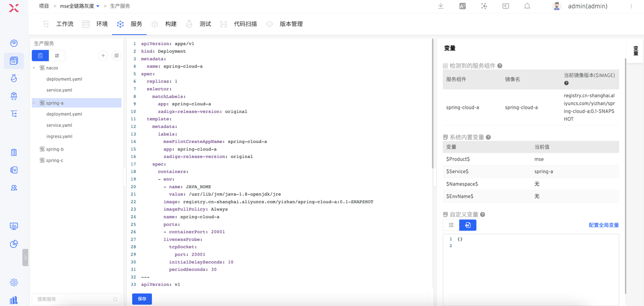Open the three-dot menu beside admin
The width and height of the screenshot is (644, 306).
coord(631,6)
